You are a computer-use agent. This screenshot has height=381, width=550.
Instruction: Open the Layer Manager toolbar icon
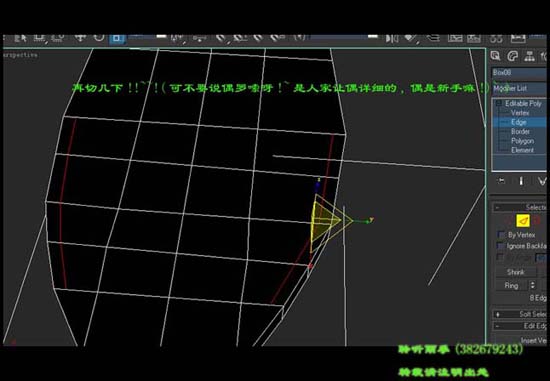pyautogui.click(x=433, y=38)
